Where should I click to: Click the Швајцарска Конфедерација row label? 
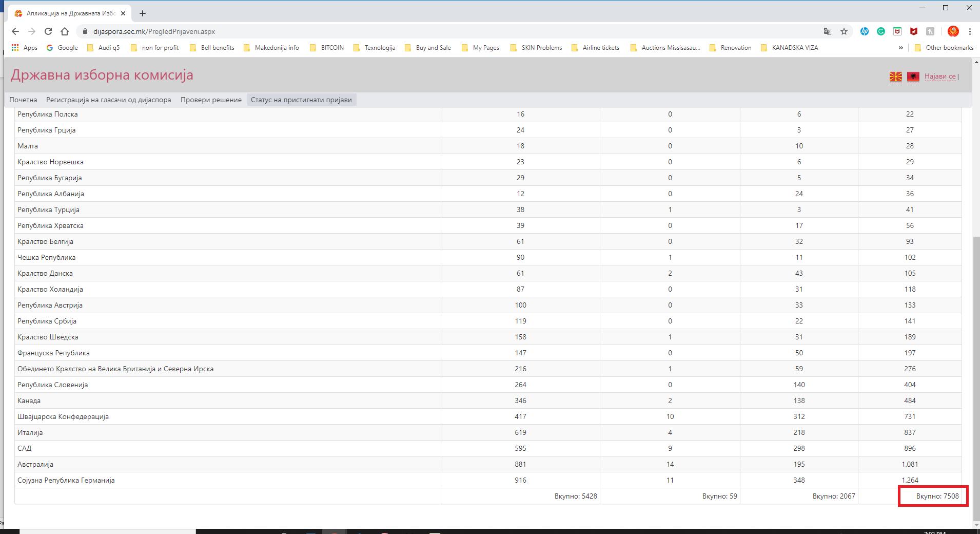63,416
